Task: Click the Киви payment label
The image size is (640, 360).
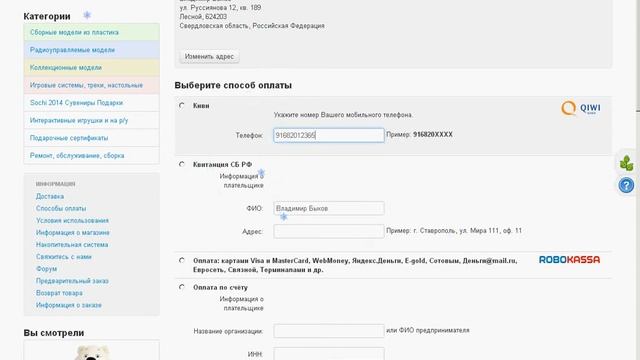Action: [201, 105]
